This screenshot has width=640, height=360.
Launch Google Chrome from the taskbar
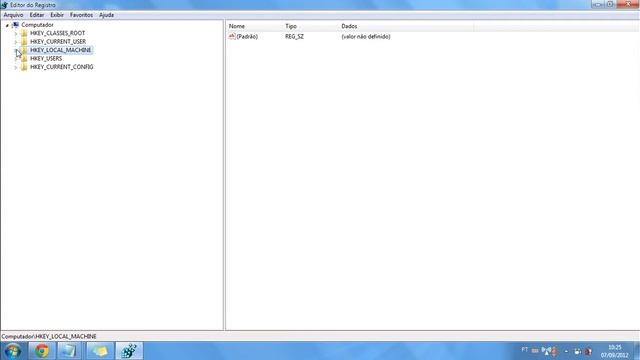point(41,351)
